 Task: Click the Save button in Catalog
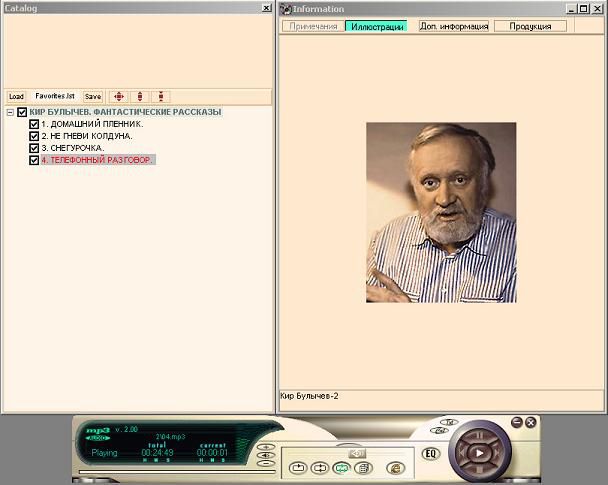[93, 97]
